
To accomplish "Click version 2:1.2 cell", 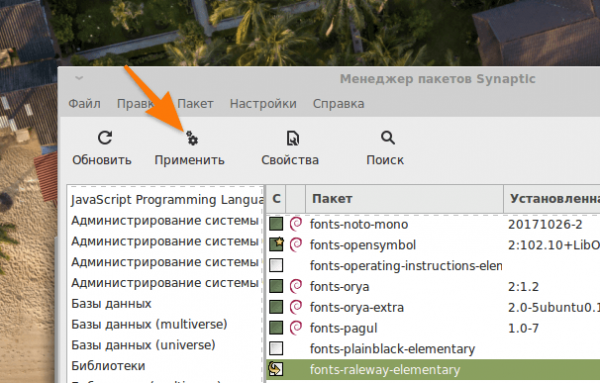I will tap(523, 286).
